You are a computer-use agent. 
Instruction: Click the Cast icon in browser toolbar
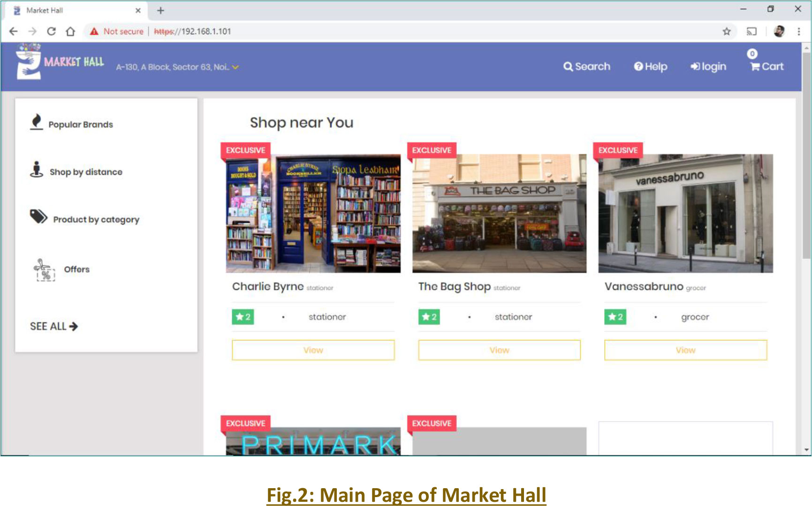click(x=751, y=31)
